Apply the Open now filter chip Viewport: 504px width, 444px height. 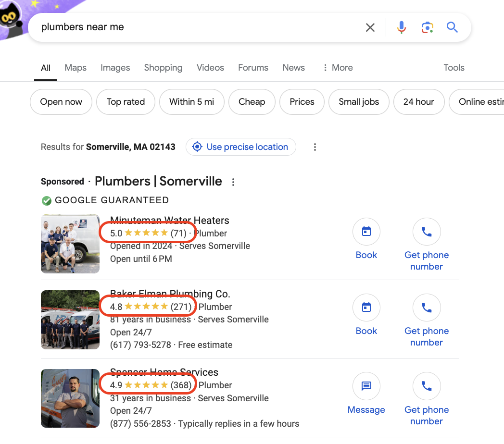(61, 102)
